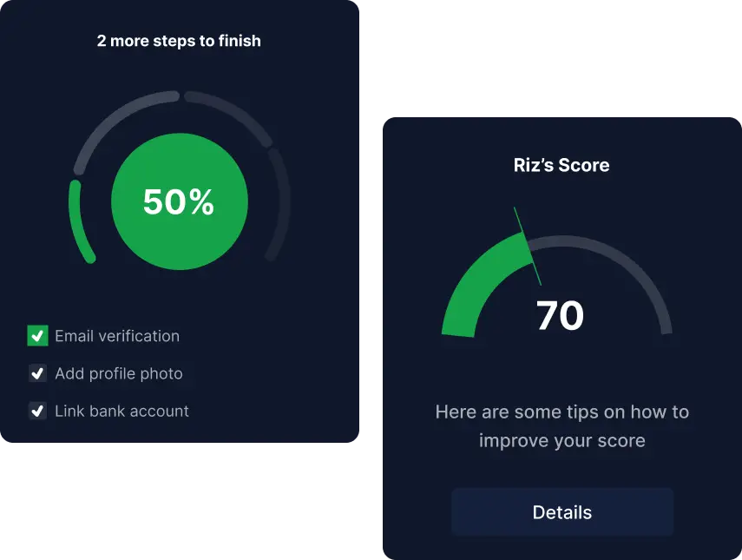Viewport: 742px width, 560px height.
Task: Select the Link bank account label
Action: (x=121, y=411)
